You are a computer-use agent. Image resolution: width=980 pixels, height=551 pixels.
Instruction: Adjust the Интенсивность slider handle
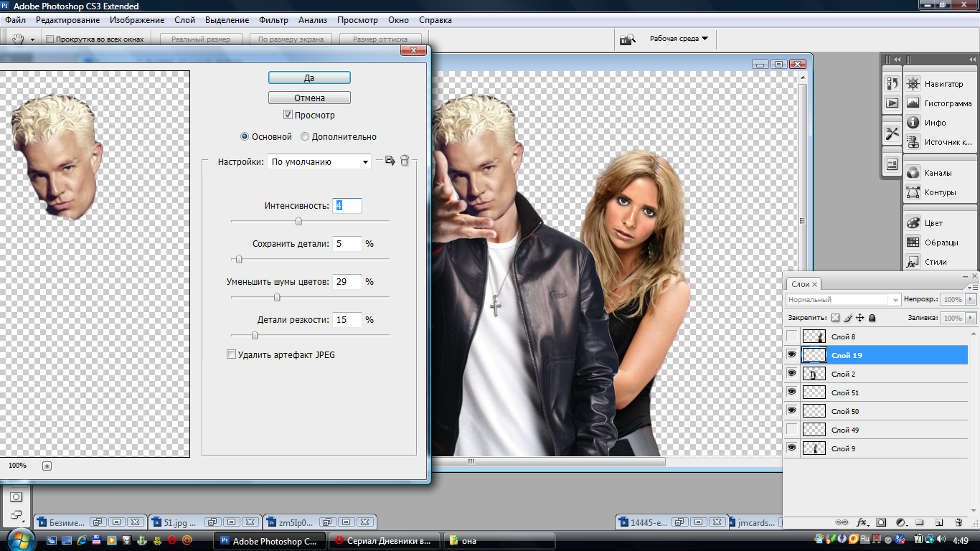pos(298,221)
